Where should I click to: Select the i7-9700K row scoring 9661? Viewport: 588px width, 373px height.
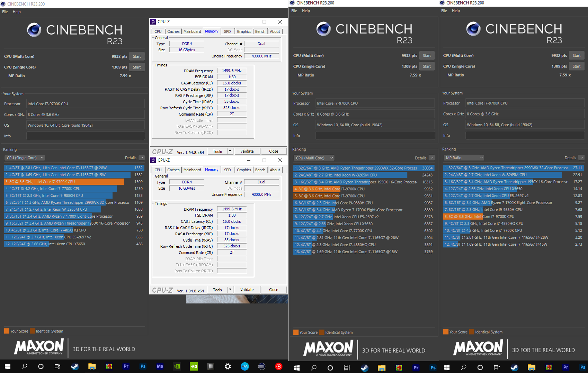coord(364,196)
